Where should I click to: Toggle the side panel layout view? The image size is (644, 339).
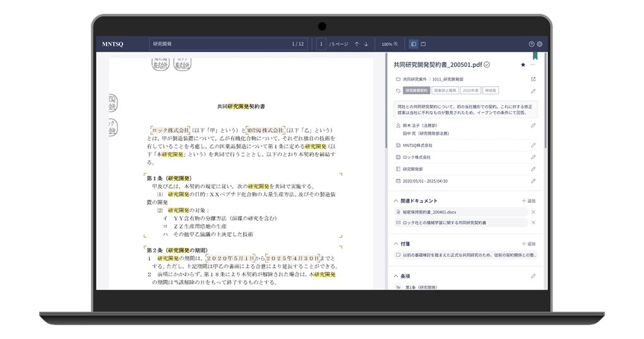tap(414, 44)
